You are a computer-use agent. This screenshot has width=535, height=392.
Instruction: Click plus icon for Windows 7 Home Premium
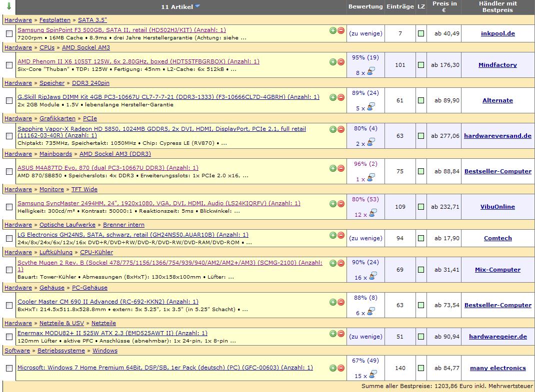pyautogui.click(x=333, y=368)
